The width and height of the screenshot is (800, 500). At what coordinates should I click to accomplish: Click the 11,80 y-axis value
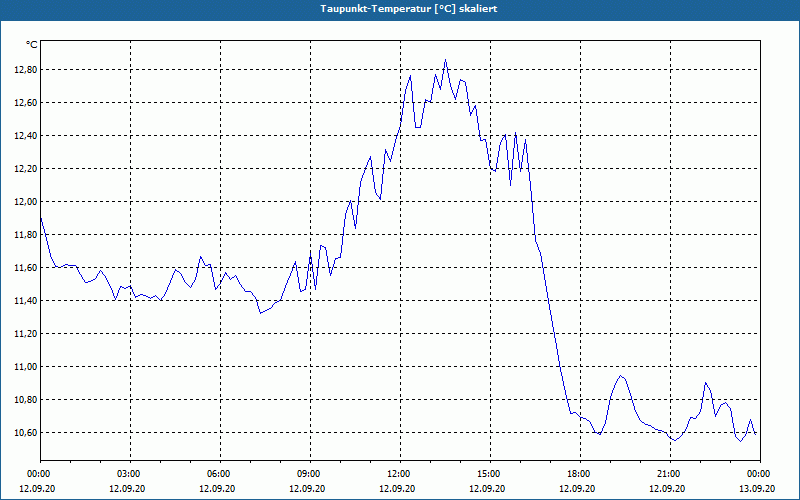click(x=26, y=235)
